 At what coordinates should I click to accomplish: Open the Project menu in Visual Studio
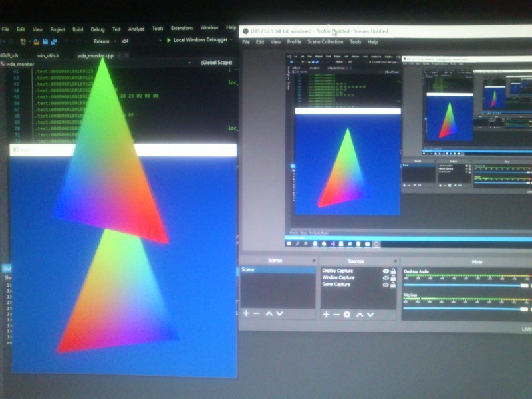pyautogui.click(x=57, y=29)
